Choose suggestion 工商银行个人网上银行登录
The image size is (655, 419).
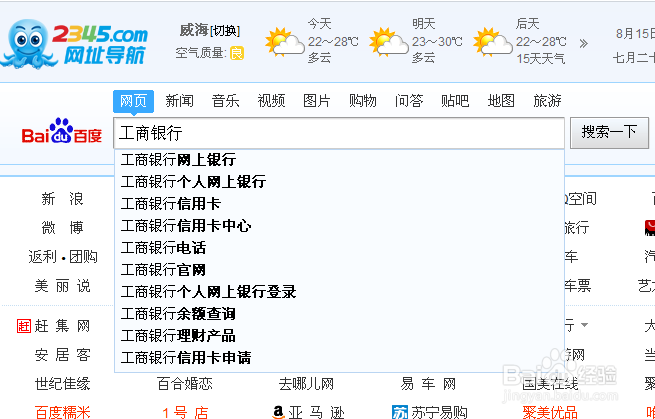[x=339, y=292]
